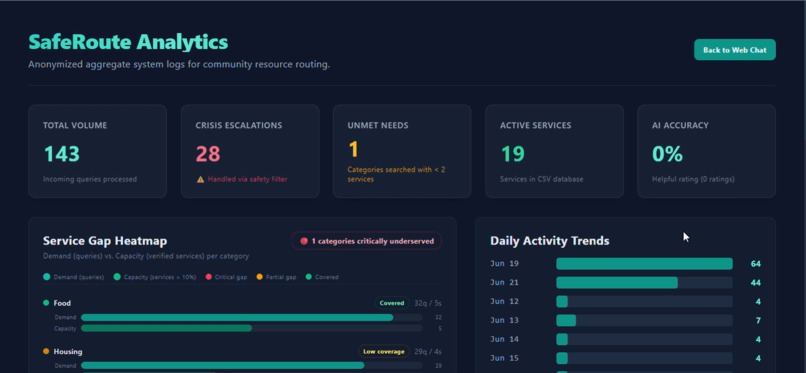The width and height of the screenshot is (806, 373).
Task: Click the Service Gap Heatmap heading
Action: (105, 241)
